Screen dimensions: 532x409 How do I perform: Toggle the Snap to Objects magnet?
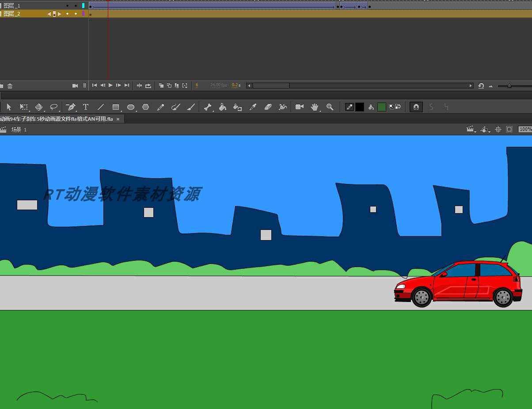(x=416, y=107)
